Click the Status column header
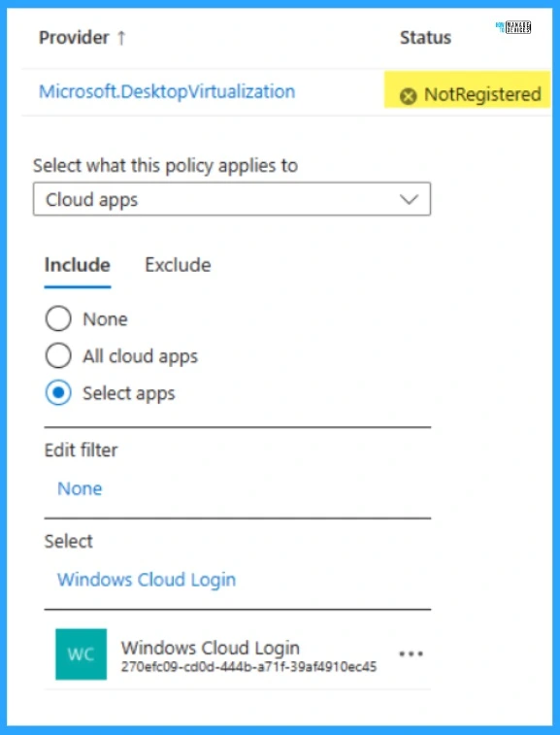Viewport: 560px width, 735px height. [x=425, y=38]
